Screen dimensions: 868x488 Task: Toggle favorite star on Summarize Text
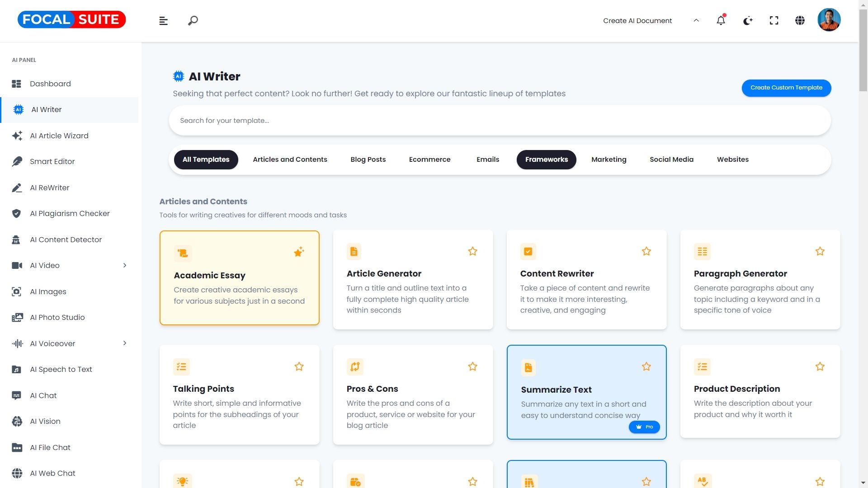(x=646, y=366)
